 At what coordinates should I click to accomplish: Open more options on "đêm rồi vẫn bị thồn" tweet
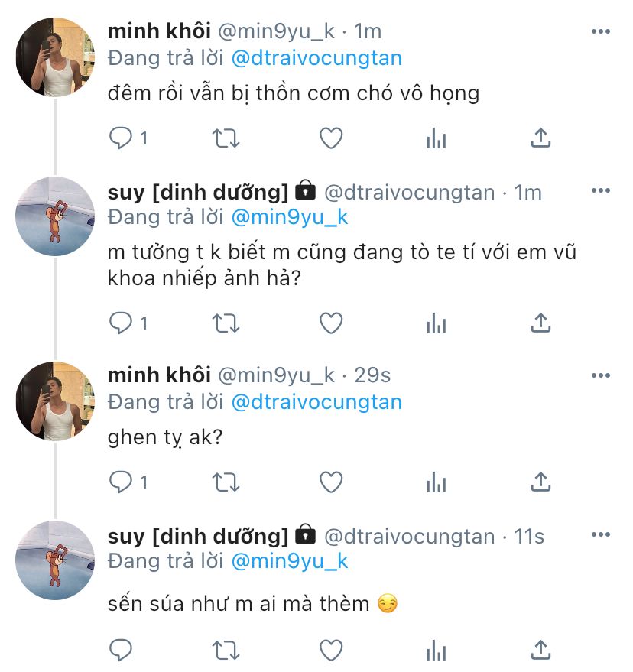tap(601, 32)
